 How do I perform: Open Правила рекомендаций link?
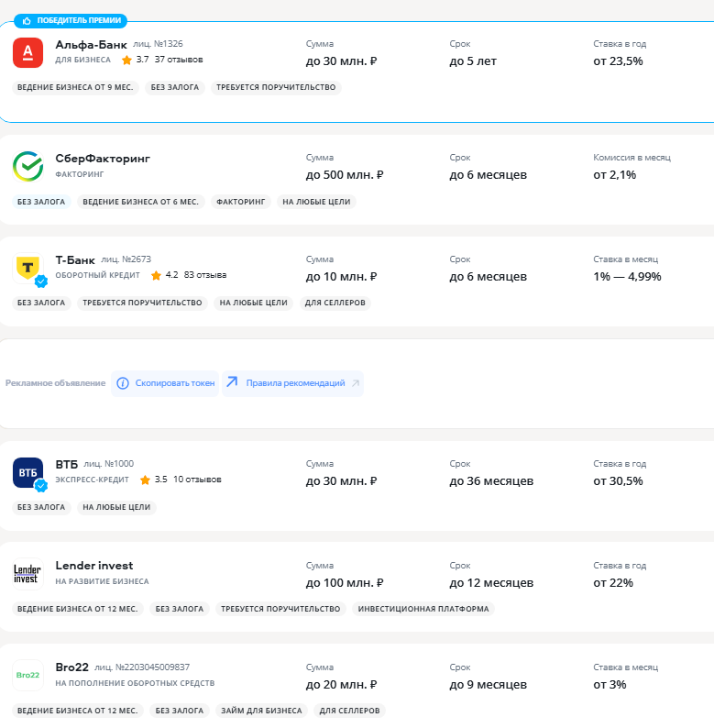tap(295, 383)
